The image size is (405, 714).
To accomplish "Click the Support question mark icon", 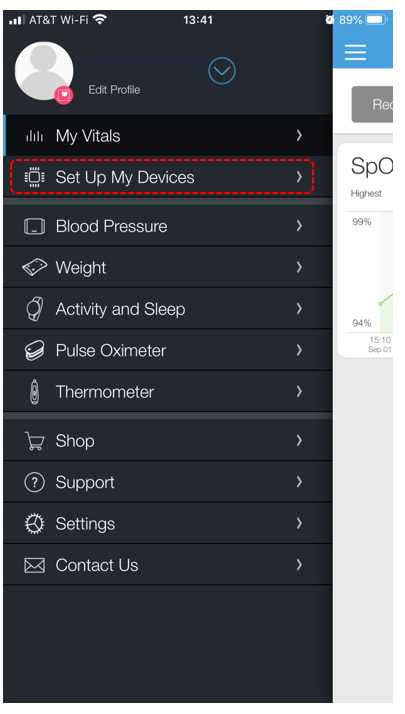I will [34, 482].
